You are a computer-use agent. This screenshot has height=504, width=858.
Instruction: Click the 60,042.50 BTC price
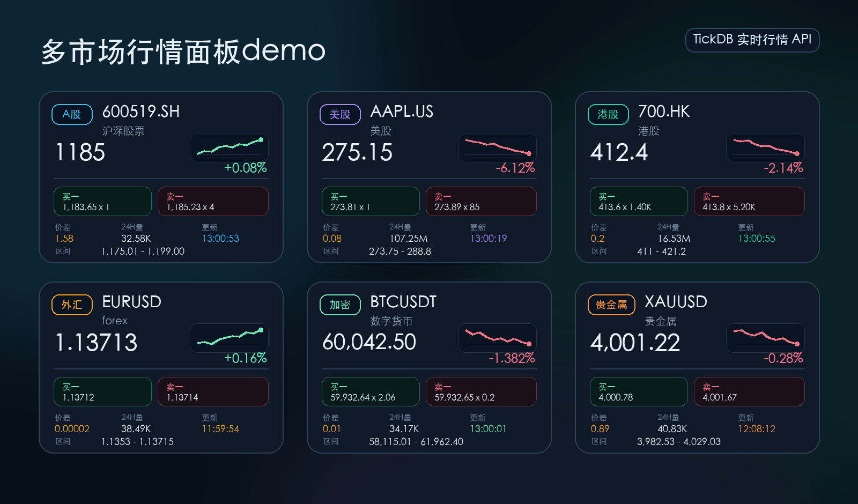pos(369,342)
